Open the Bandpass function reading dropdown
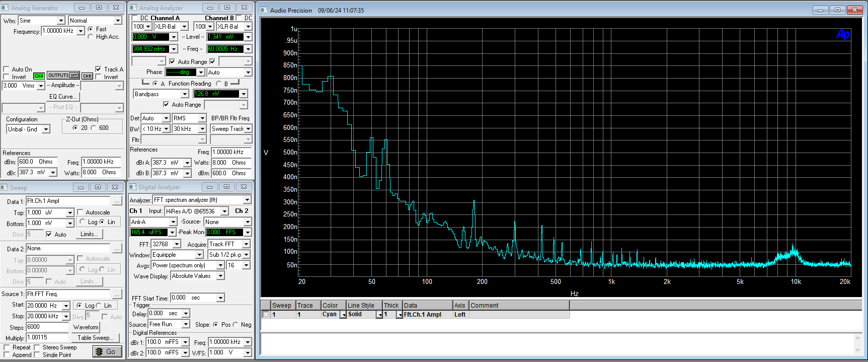868x362 pixels. click(185, 94)
